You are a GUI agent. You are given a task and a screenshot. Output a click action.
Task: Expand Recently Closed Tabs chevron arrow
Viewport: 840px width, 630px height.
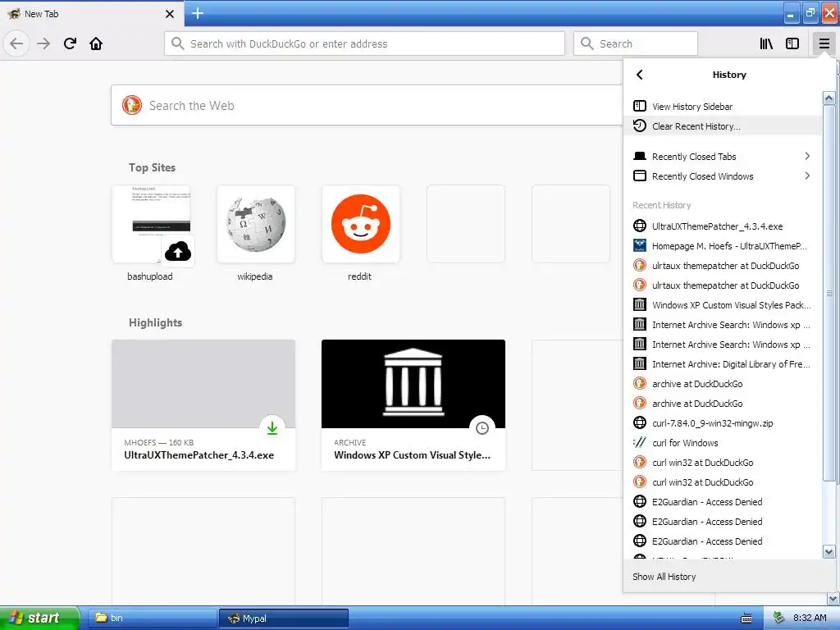[x=807, y=156]
